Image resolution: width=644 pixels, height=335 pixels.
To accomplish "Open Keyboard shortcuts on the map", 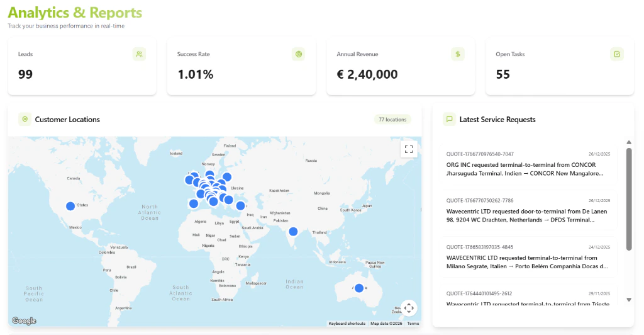I will pyautogui.click(x=347, y=324).
